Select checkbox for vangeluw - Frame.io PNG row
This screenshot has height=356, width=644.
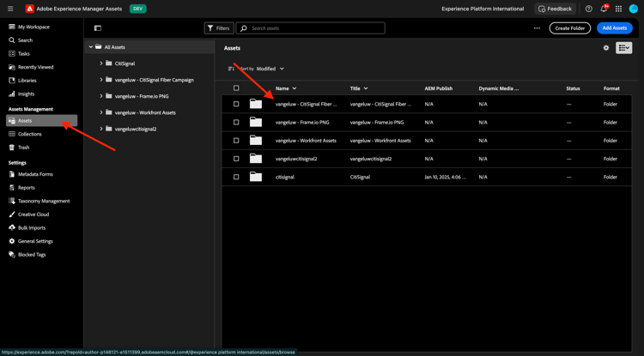tap(236, 123)
